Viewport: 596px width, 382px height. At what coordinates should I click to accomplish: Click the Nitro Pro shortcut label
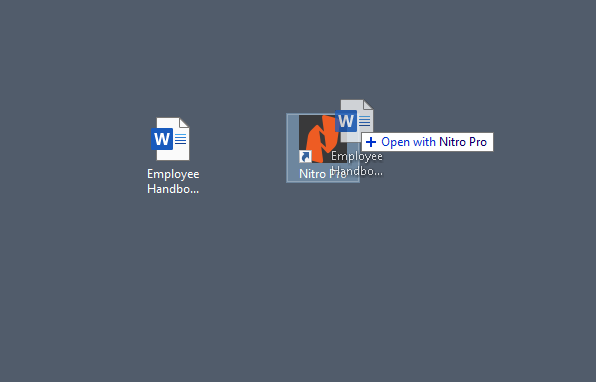pos(323,174)
